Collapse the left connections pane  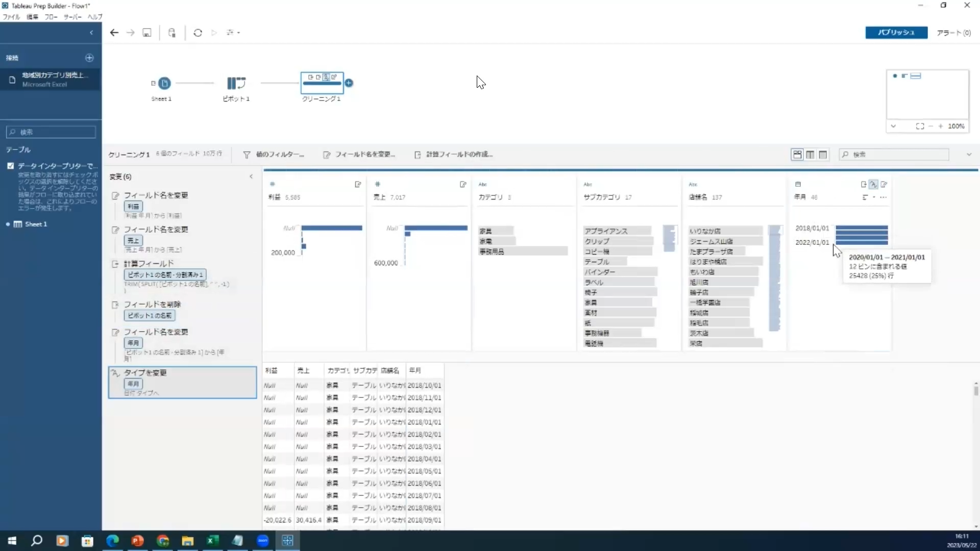point(91,33)
